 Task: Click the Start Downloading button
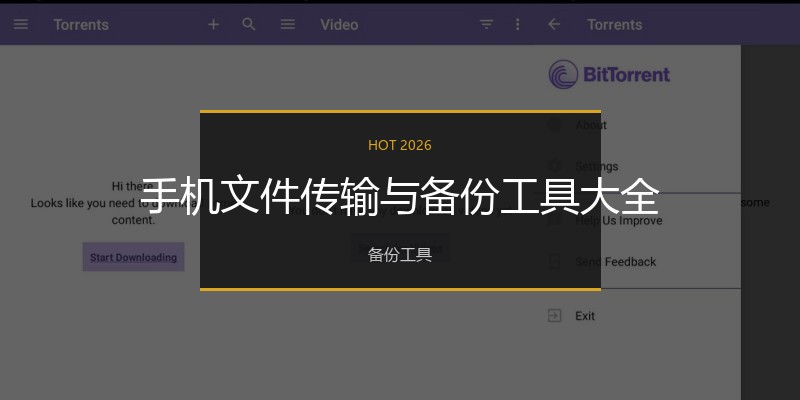[x=133, y=257]
